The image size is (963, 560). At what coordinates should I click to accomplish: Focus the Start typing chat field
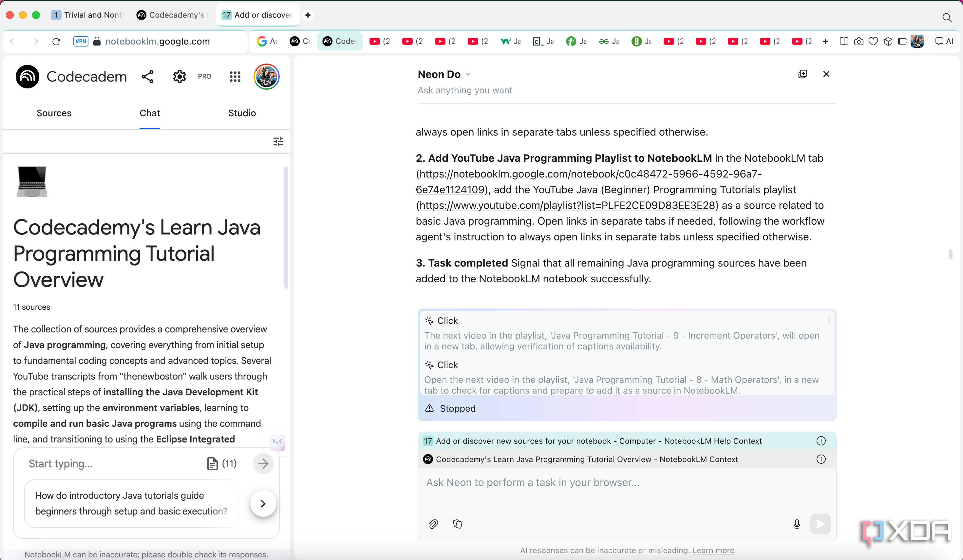click(x=115, y=463)
